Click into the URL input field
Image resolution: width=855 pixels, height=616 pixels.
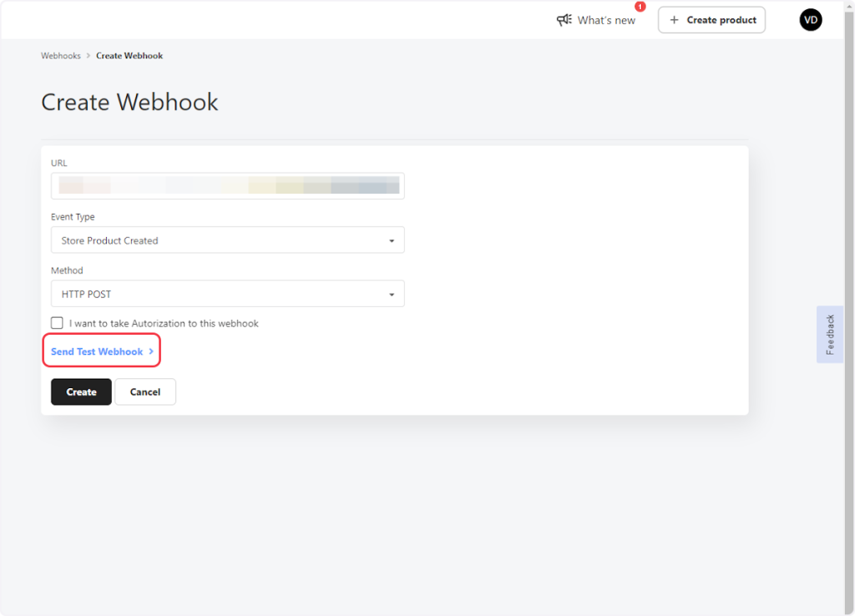click(227, 186)
